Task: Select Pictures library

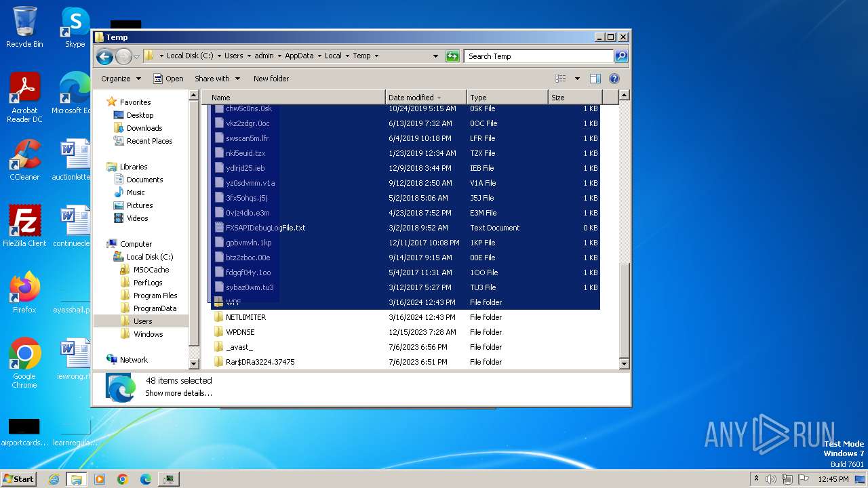Action: click(133, 205)
